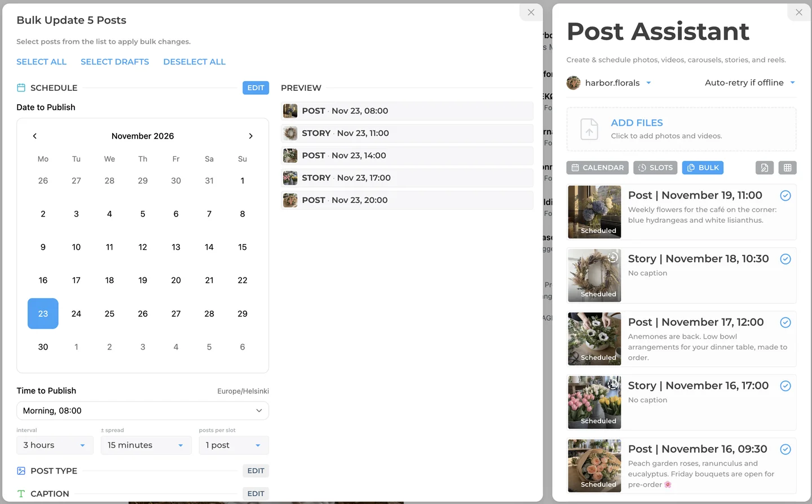Switch to the BULK tab

click(703, 167)
